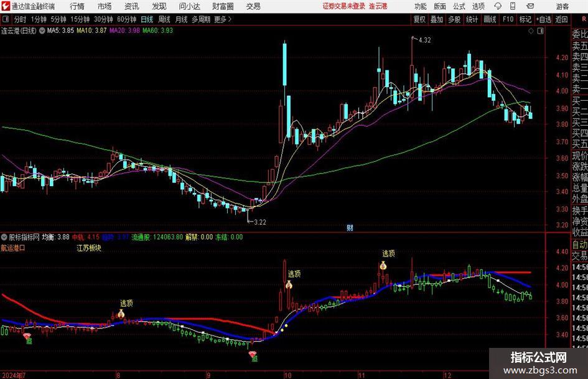588x379 pixels.
Task: Open the F10 company info button
Action: (508, 19)
